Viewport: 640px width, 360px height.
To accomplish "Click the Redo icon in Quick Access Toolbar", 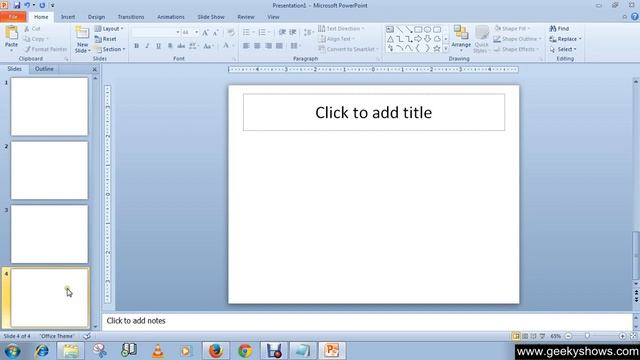I will point(42,5).
